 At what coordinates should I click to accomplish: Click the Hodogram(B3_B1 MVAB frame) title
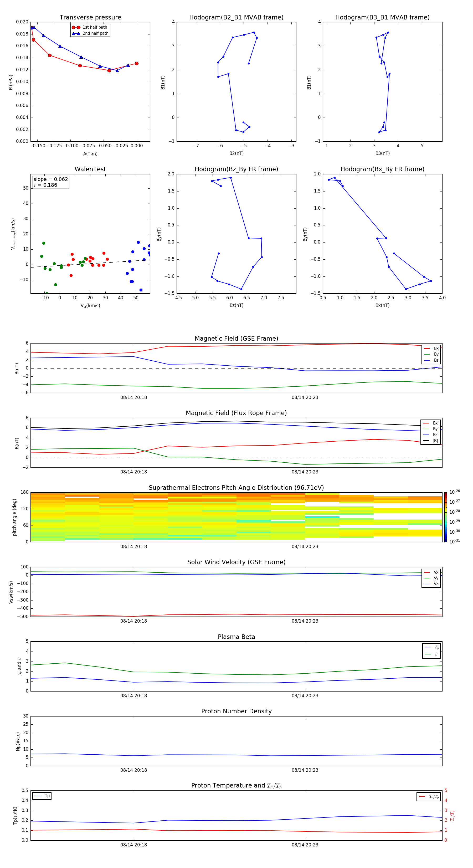click(x=382, y=17)
